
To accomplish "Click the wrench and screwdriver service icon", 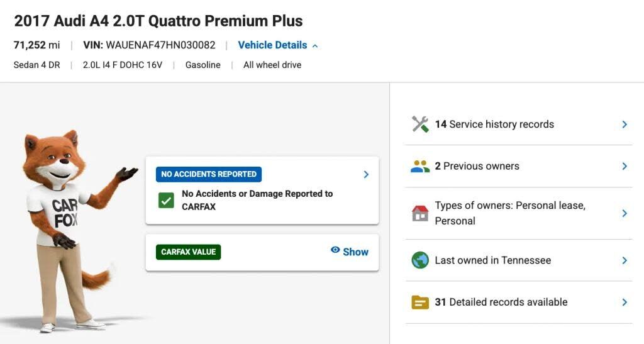I will 419,124.
